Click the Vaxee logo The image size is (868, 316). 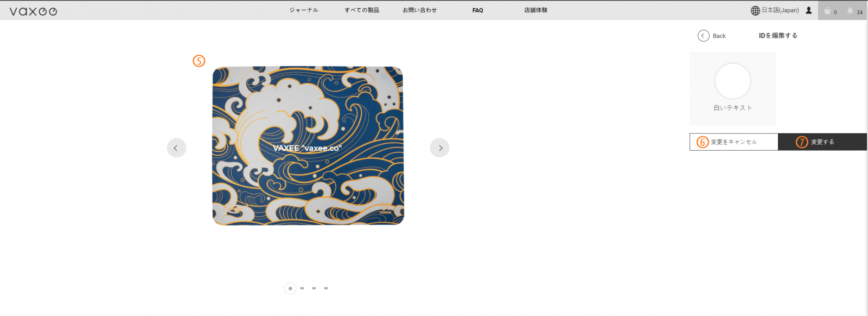point(33,11)
